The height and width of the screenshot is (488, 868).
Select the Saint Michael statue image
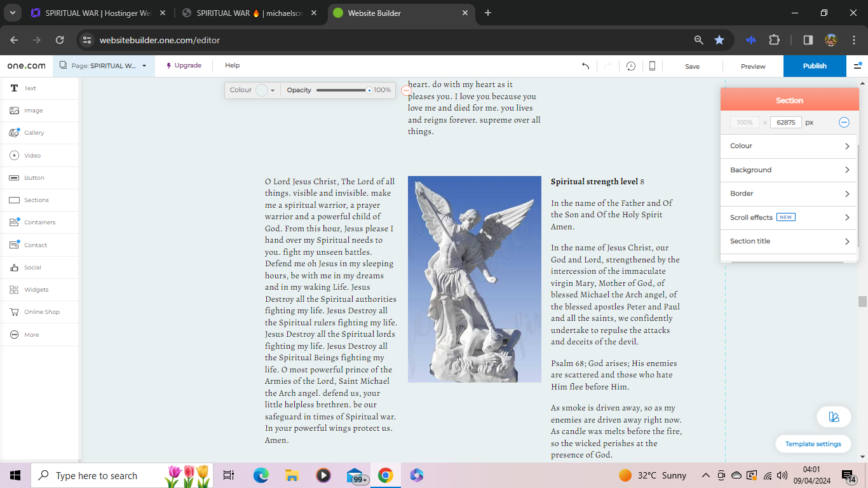coord(475,280)
